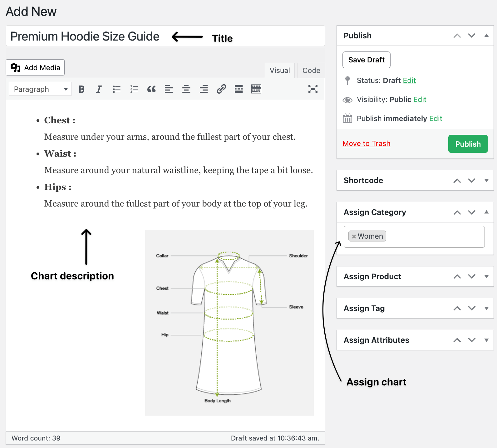Move the Publish panel up
Screen dimensions: 497x448
[457, 36]
